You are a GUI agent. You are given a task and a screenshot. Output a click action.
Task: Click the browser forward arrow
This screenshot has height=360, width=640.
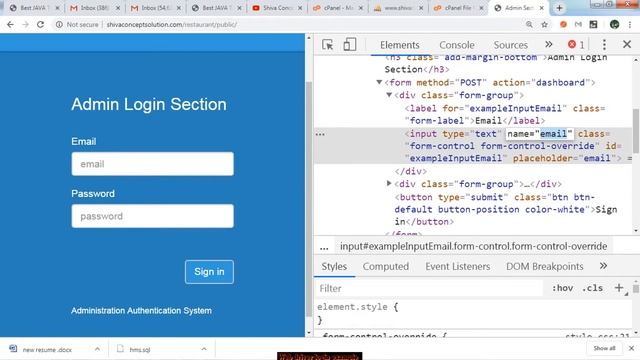pos(25,24)
